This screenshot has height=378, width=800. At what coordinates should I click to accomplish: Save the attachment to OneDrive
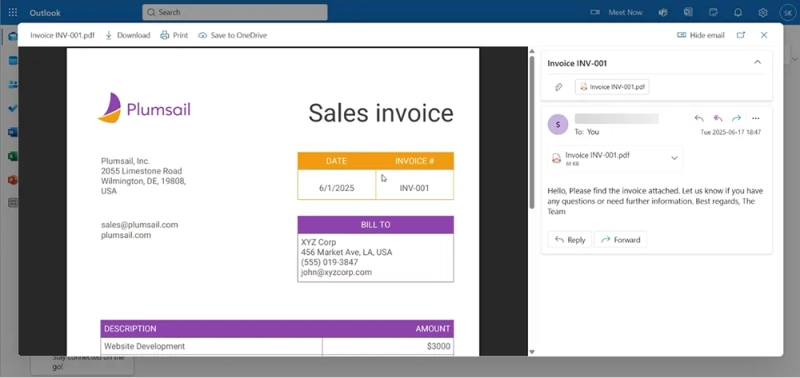tap(233, 35)
